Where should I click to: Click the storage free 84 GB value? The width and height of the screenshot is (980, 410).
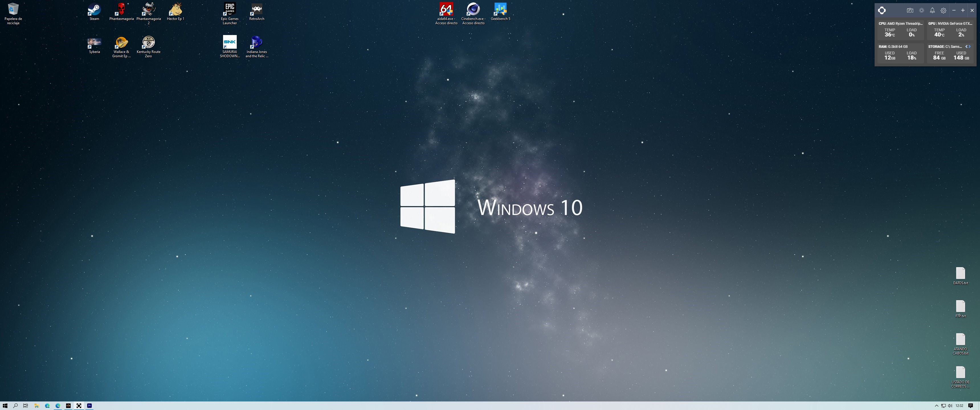(x=939, y=58)
